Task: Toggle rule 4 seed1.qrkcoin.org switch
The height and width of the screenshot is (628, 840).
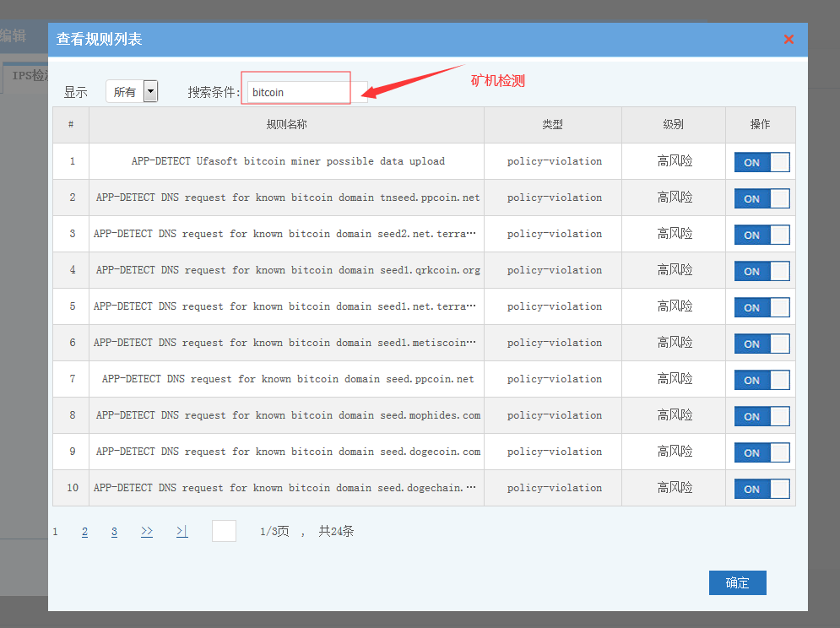Action: (761, 271)
